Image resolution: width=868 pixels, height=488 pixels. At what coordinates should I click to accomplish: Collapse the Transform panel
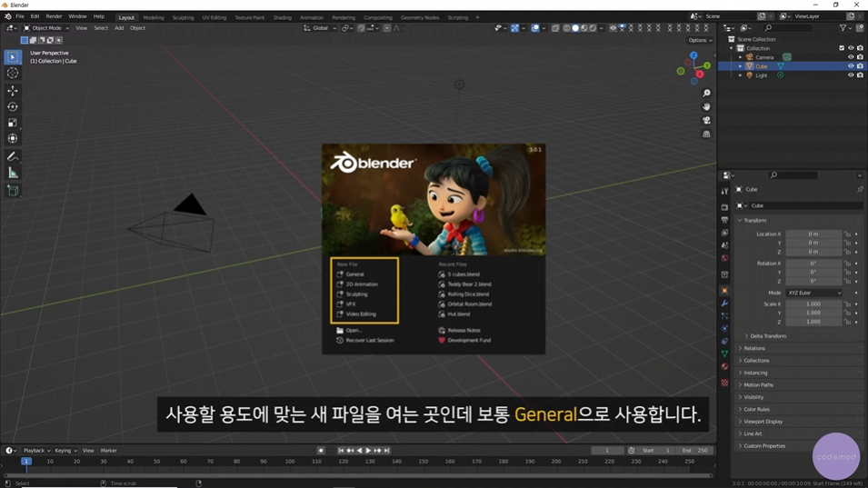tap(754, 220)
